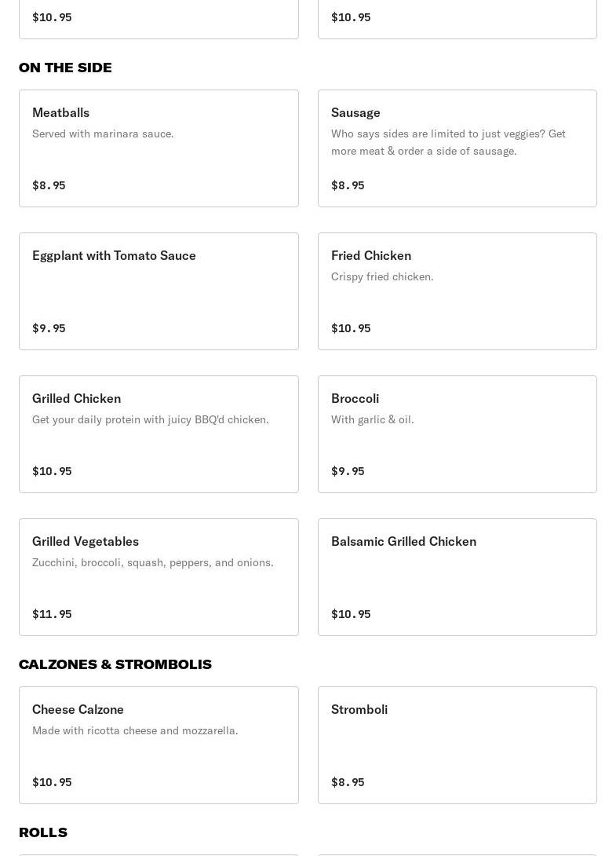Open the Grilled Chicken item card
This screenshot has width=616, height=856.
pos(159,434)
